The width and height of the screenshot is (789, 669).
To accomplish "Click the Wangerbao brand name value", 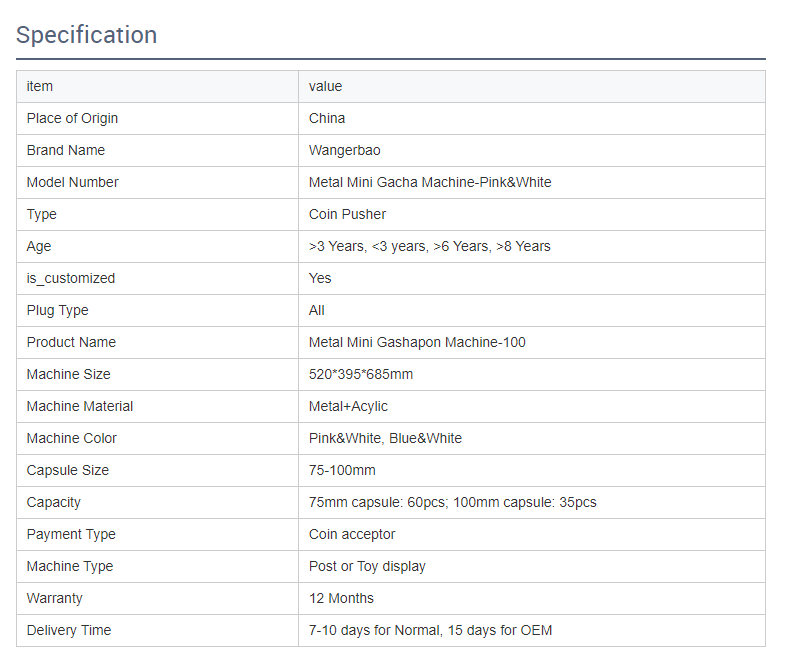I will point(344,150).
